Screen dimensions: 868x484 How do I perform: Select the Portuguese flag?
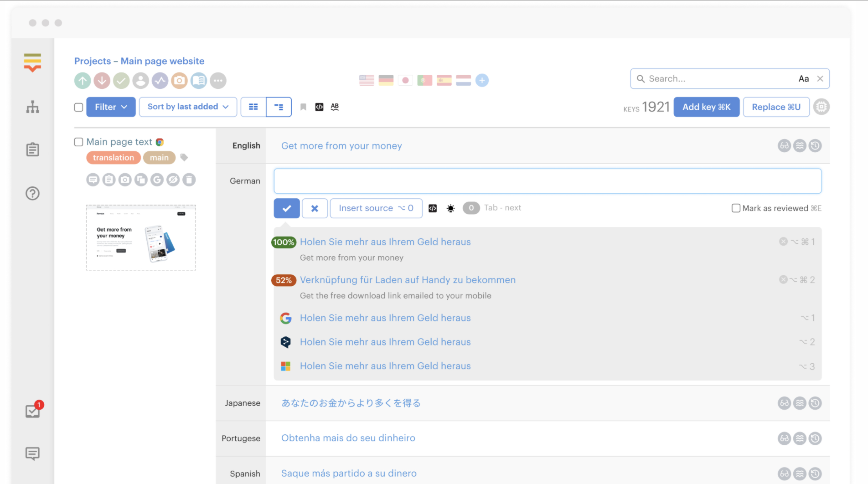tap(425, 81)
